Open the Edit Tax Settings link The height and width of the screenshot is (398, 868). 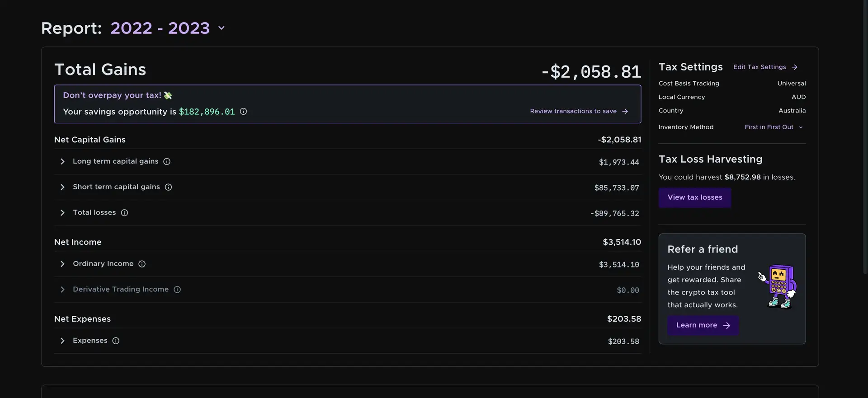[x=765, y=67]
